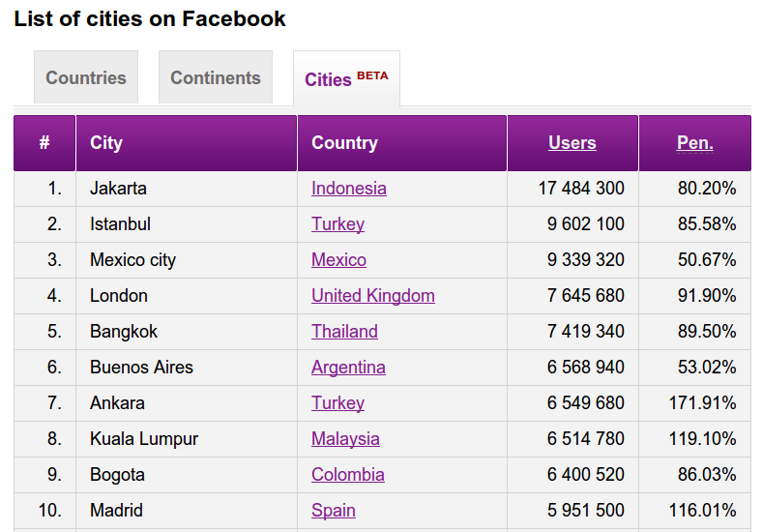Select Jakarta's 17 484 300 users cell
Viewport: 762px width, 532px height.
point(580,189)
